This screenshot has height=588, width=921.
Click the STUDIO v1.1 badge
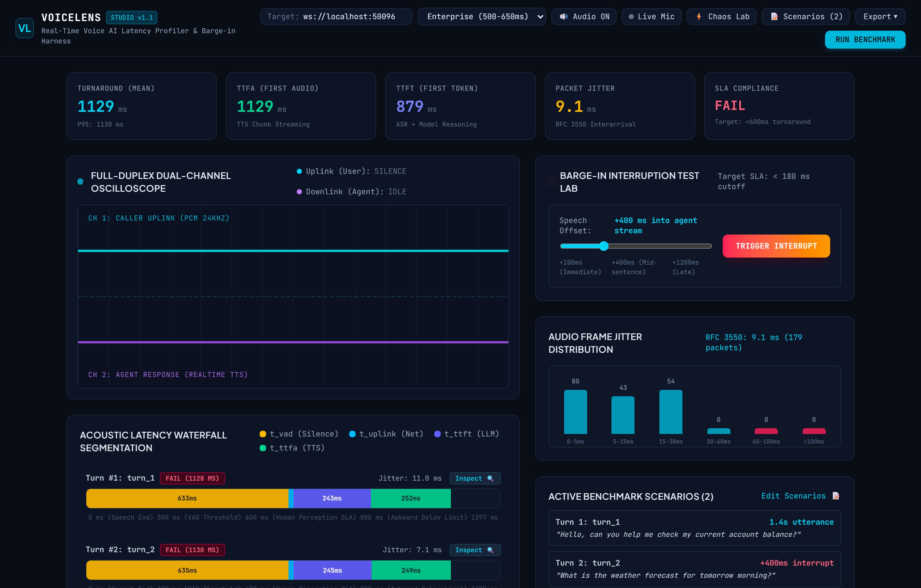pos(131,18)
